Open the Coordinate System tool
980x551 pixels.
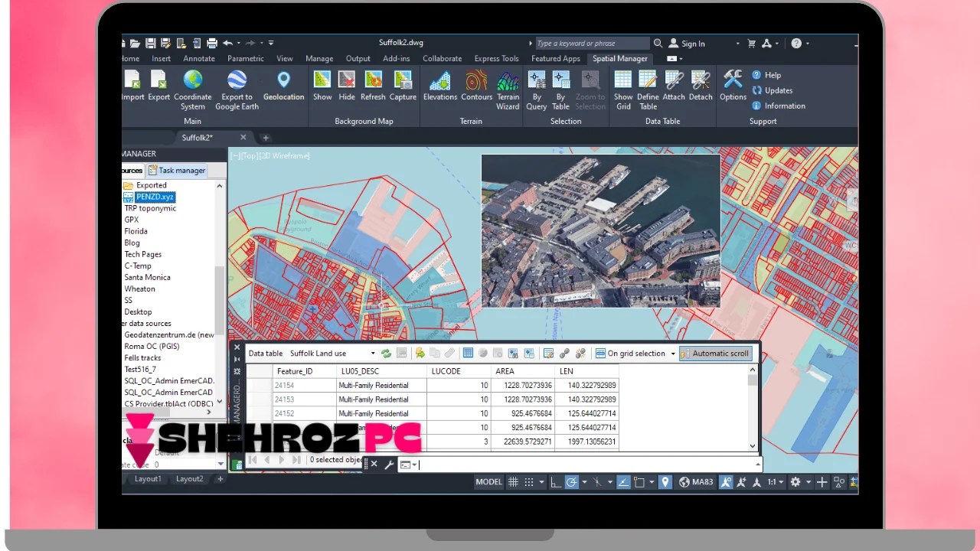193,90
